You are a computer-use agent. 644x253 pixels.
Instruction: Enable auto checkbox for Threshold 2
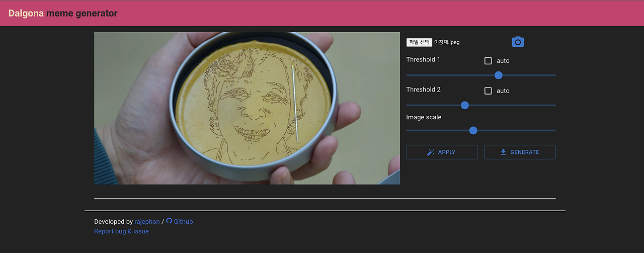click(x=488, y=91)
